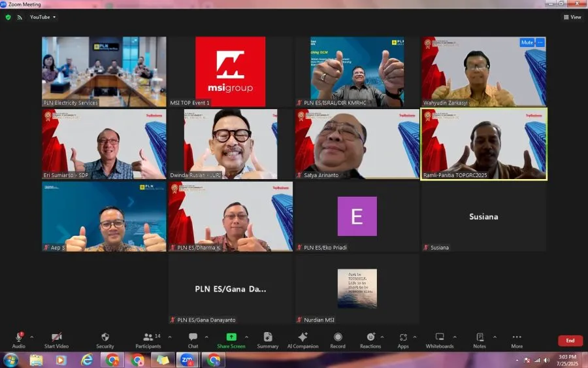Open the Whiteboards tool
Screen dimensions: 588x368
439,339
